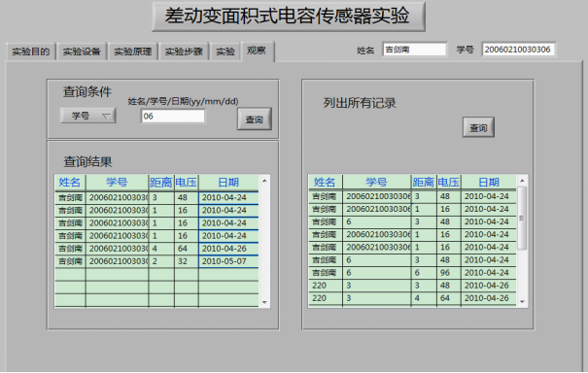Click the 查询条件 panel label
Viewport: 588px width, 373px height.
[x=87, y=92]
